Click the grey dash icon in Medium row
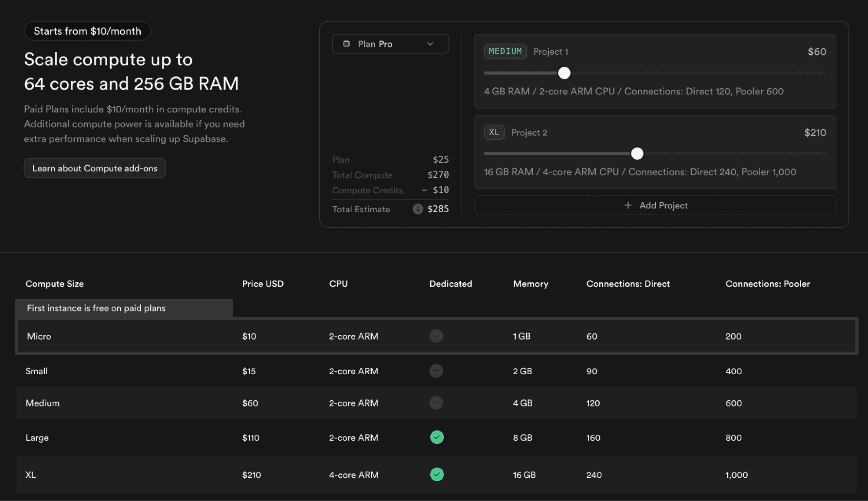The image size is (868, 501). pos(436,403)
